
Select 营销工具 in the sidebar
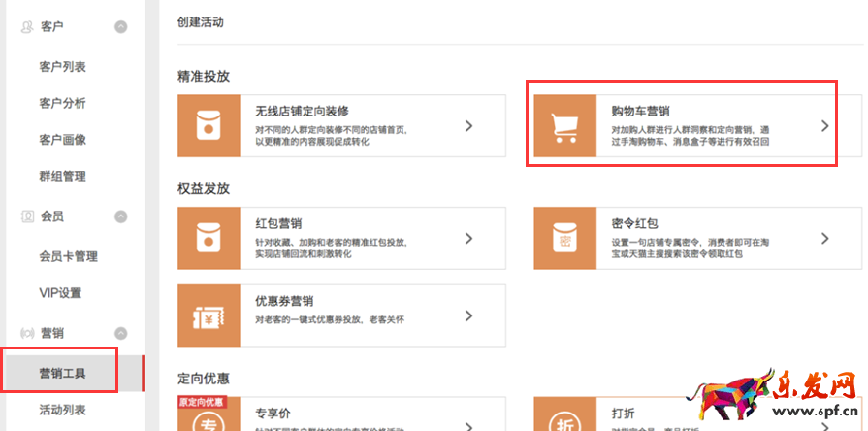pos(63,373)
